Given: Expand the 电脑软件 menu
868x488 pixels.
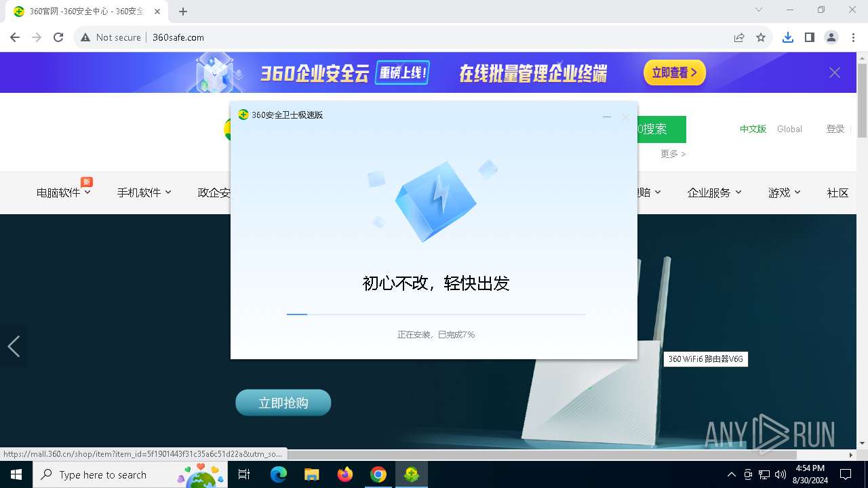Looking at the screenshot, I should click(64, 192).
